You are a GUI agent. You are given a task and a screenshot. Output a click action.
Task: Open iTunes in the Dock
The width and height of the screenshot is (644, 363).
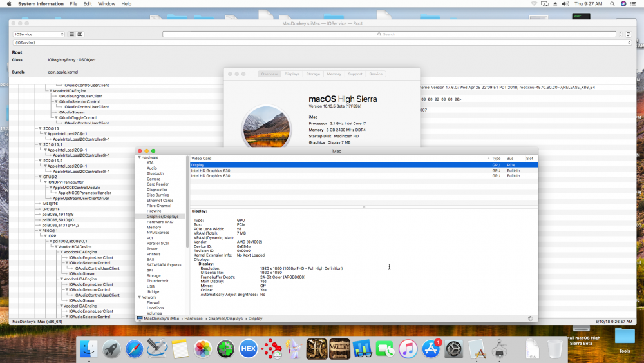pyautogui.click(x=408, y=349)
